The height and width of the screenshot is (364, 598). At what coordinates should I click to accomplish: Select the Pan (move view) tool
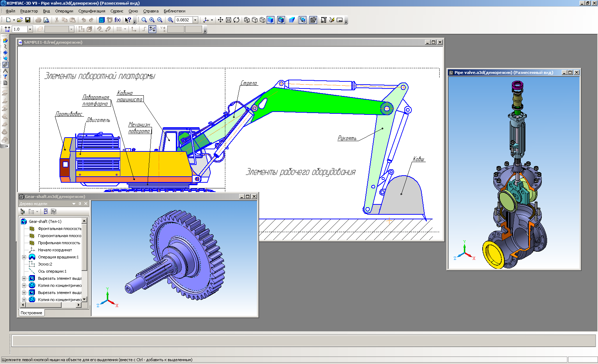pos(220,20)
